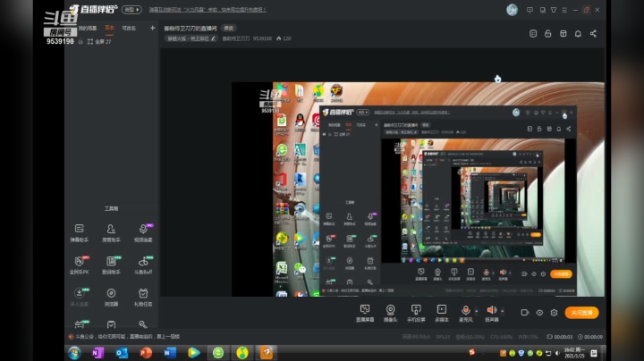This screenshot has height=361, width=644.
Task: Add a 手机投屏 phone mirroring source
Action: point(416,313)
